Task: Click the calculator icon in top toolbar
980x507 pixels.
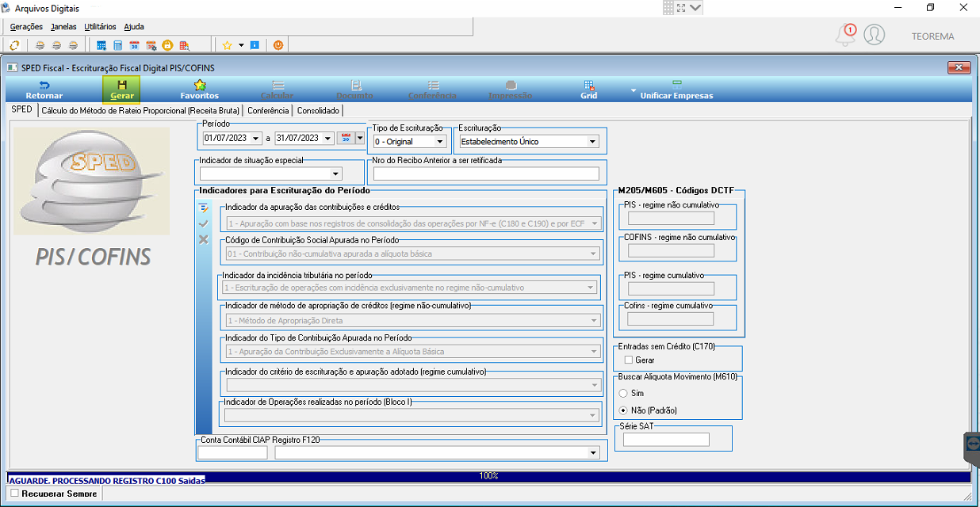Action: pyautogui.click(x=118, y=45)
